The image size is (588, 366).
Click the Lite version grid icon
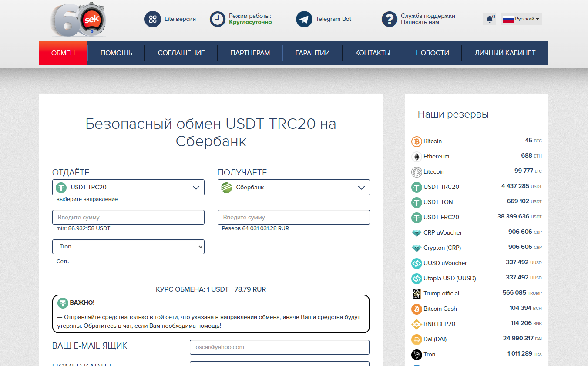point(153,19)
